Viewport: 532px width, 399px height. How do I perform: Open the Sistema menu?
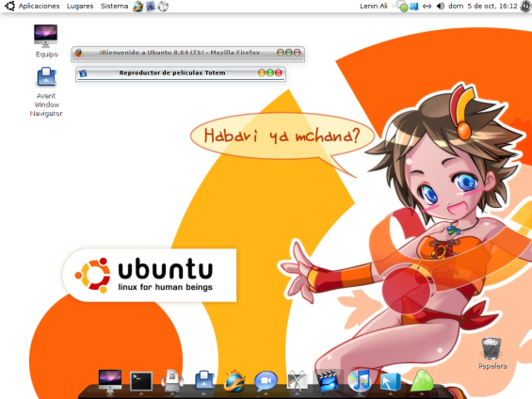(114, 6)
